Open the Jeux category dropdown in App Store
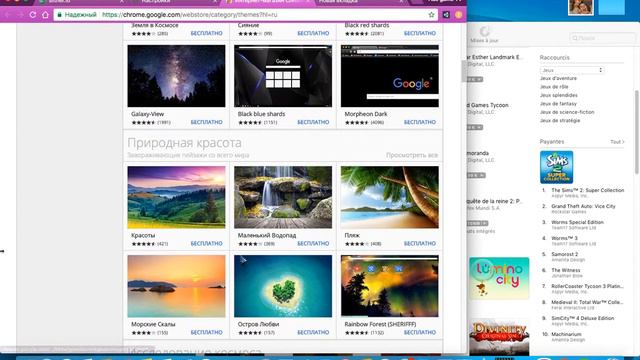Viewport: 640px width, 360px height. 572,70
